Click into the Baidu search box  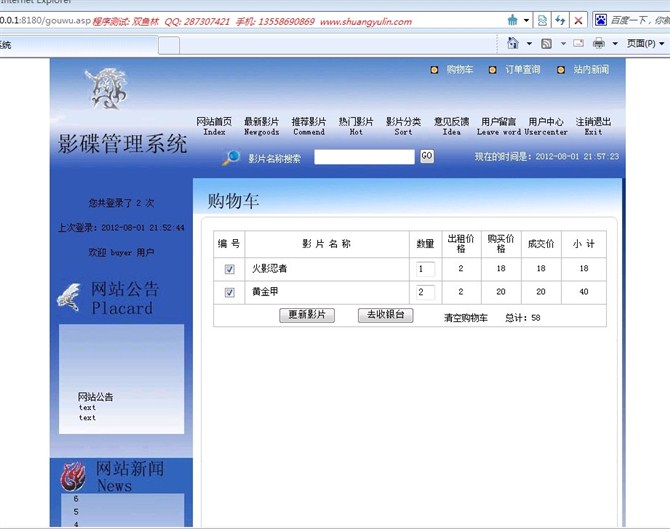(x=639, y=20)
